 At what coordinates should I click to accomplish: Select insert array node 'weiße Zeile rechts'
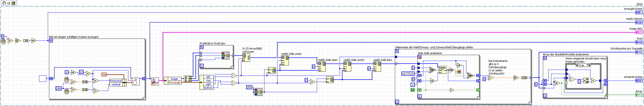click(347, 66)
